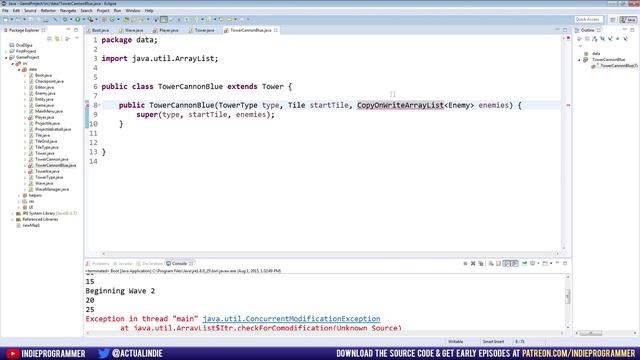The width and height of the screenshot is (640, 360).
Task: Click Remove All Terminated Launches icon
Action: coord(481,264)
